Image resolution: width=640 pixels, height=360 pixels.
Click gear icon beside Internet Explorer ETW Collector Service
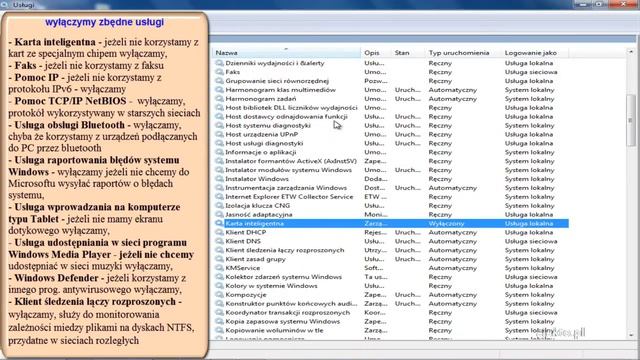(x=219, y=197)
